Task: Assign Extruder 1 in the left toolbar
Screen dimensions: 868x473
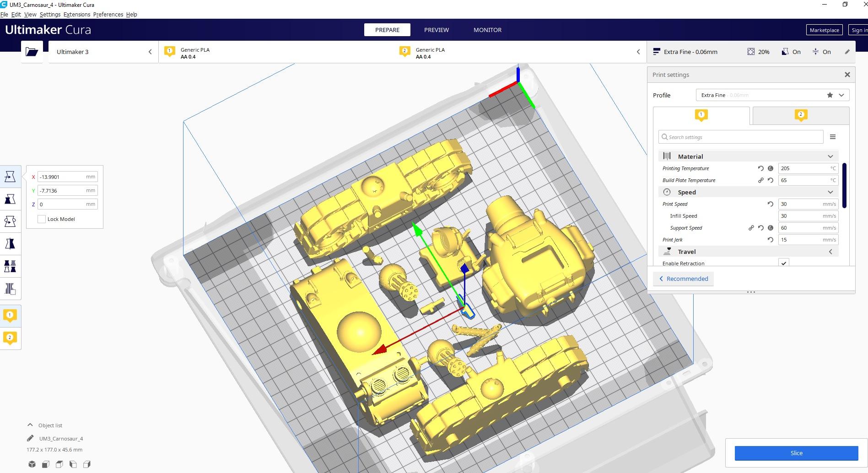Action: point(10,316)
